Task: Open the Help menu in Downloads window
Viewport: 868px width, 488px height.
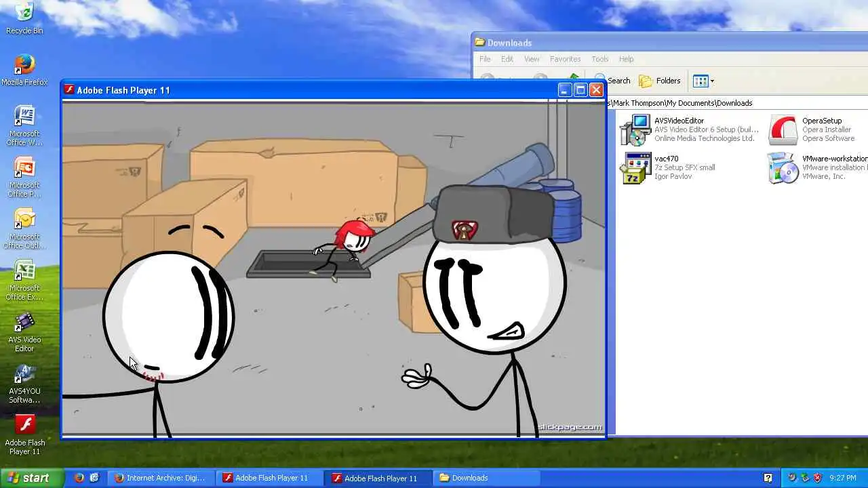Action: tap(626, 59)
